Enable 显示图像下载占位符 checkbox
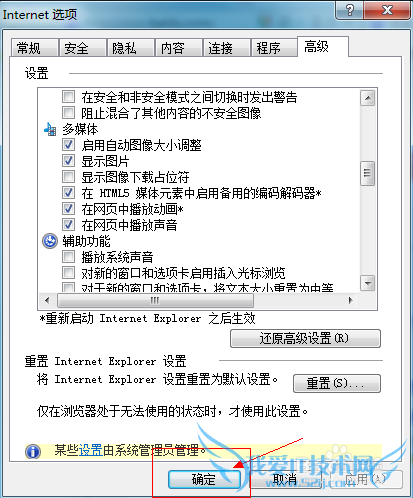413x498 pixels. coord(68,177)
